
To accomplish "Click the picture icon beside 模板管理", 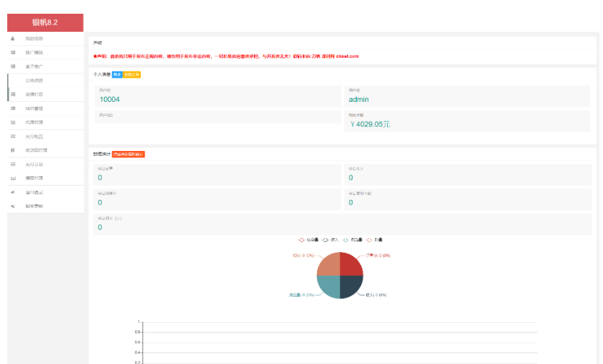I will 13,178.
